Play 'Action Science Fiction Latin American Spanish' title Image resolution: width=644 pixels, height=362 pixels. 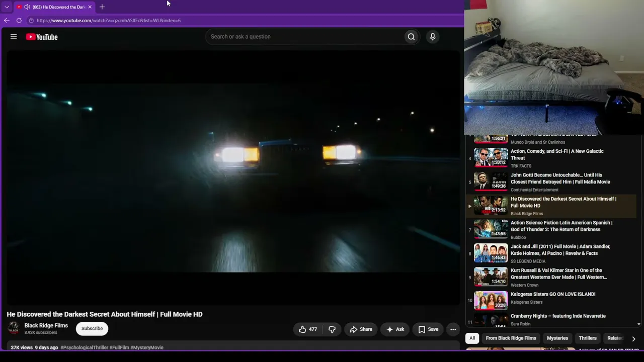click(x=561, y=226)
